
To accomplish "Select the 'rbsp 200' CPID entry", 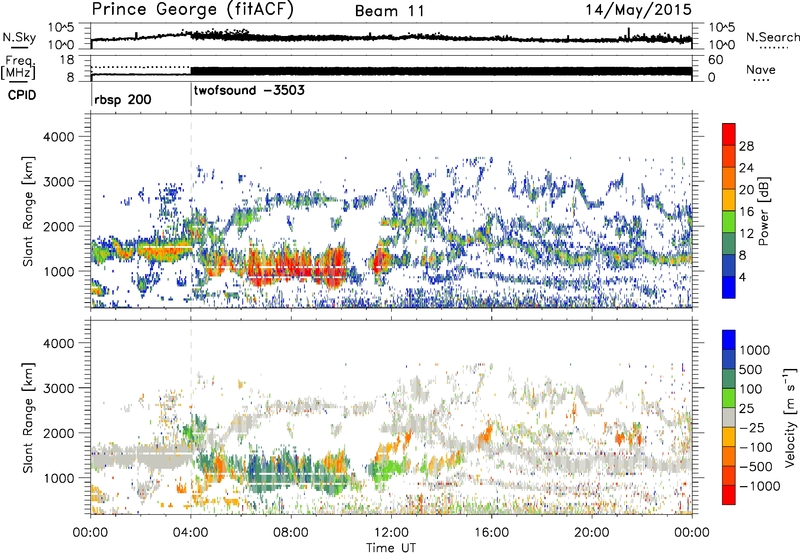I will (122, 99).
